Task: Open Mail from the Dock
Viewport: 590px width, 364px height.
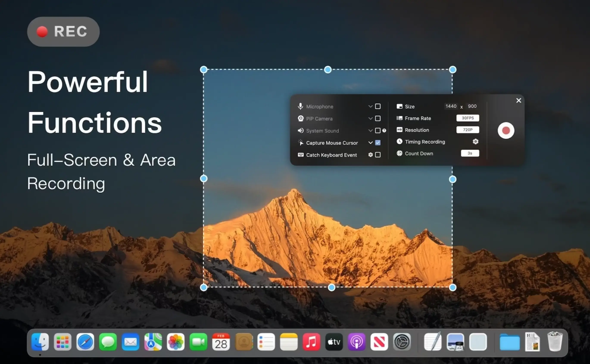Action: [131, 342]
